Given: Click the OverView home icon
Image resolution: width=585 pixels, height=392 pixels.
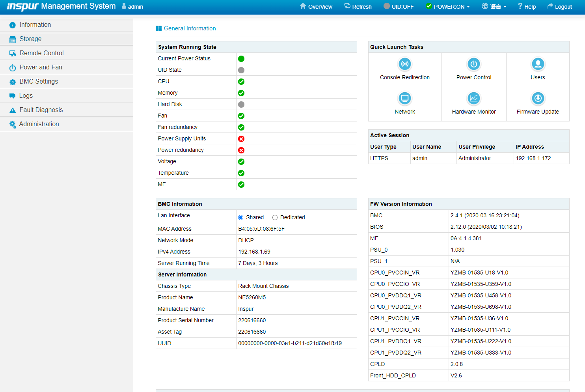Looking at the screenshot, I should (303, 6).
